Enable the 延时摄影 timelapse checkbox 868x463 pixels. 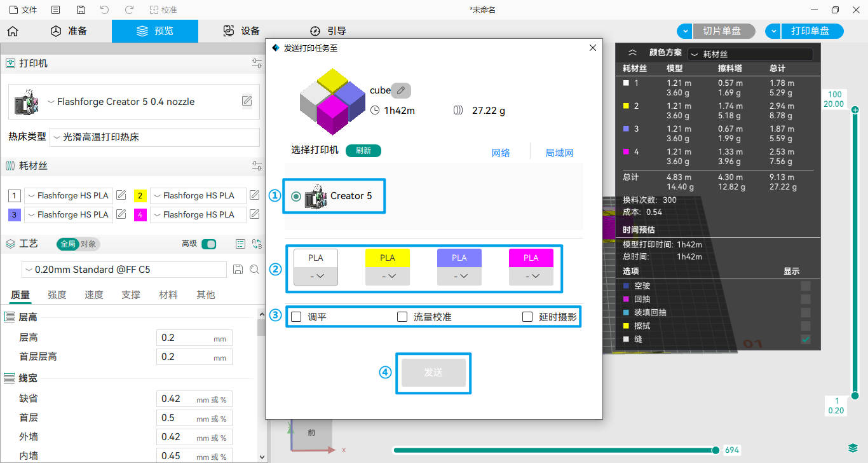click(527, 317)
